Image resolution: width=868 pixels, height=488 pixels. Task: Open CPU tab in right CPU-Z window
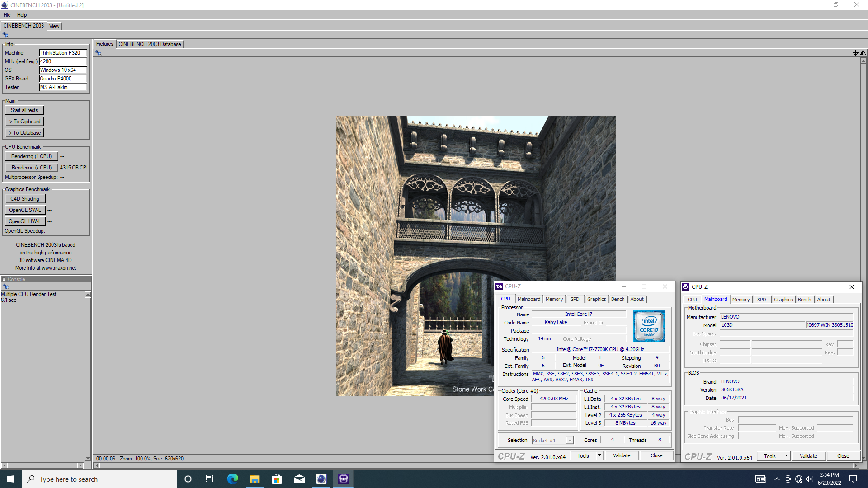pyautogui.click(x=692, y=300)
